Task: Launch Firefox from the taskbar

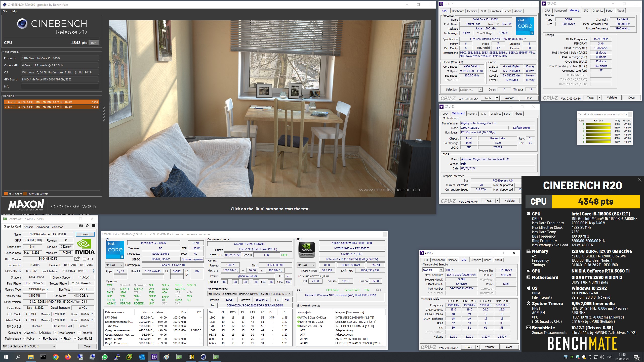Action: (68, 357)
